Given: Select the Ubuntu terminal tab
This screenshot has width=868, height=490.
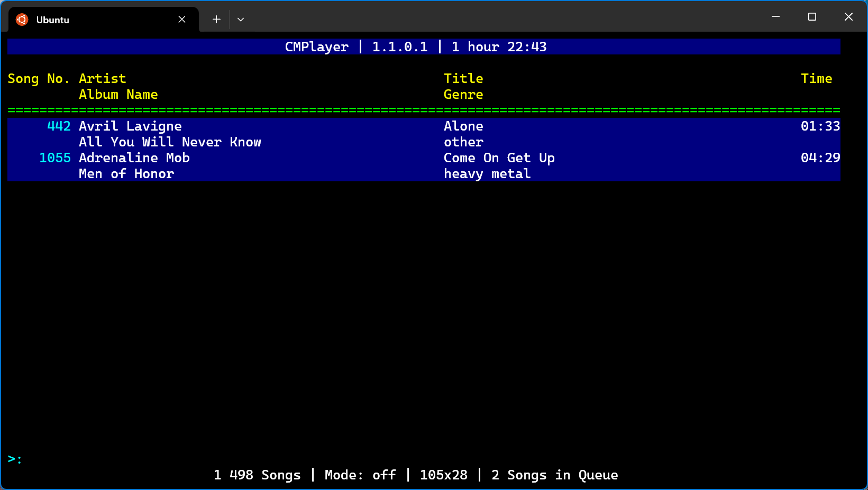Looking at the screenshot, I should [x=104, y=20].
